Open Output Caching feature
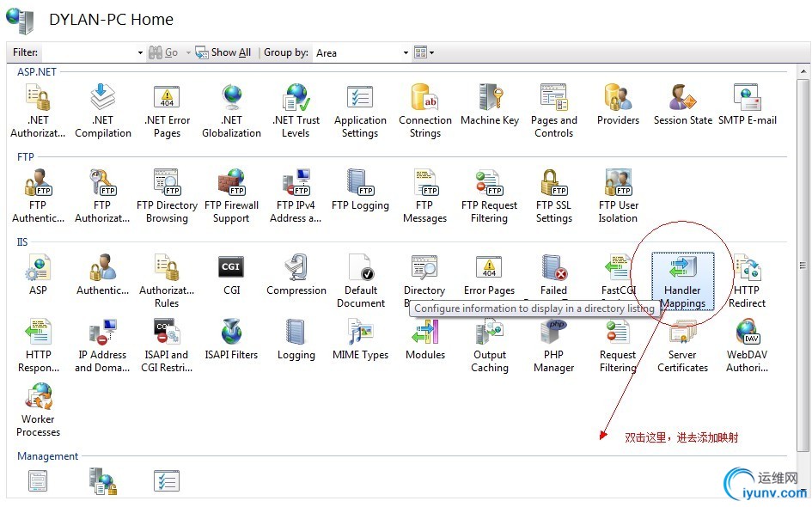812x507 pixels. pos(490,345)
